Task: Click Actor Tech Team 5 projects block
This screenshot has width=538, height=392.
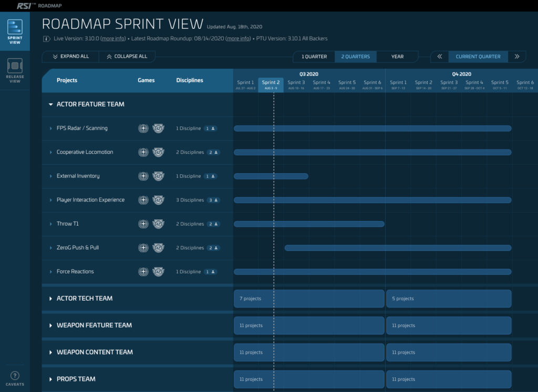Action: click(449, 299)
